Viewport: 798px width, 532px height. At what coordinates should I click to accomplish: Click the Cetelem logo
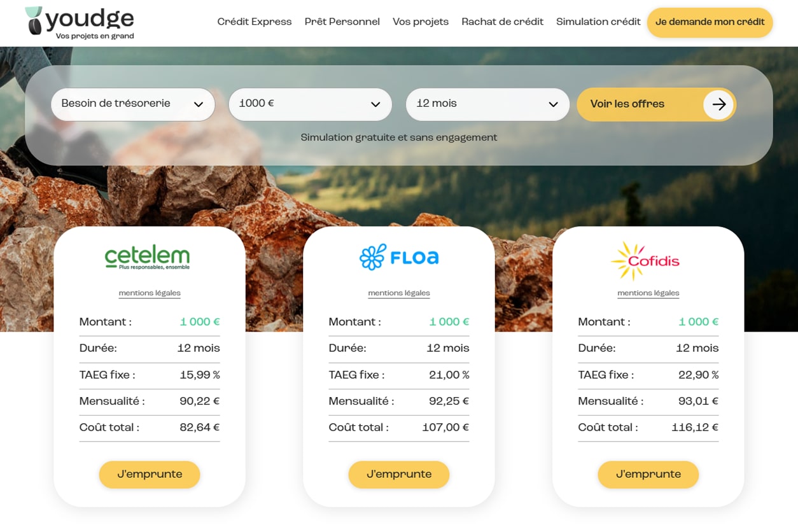(148, 258)
